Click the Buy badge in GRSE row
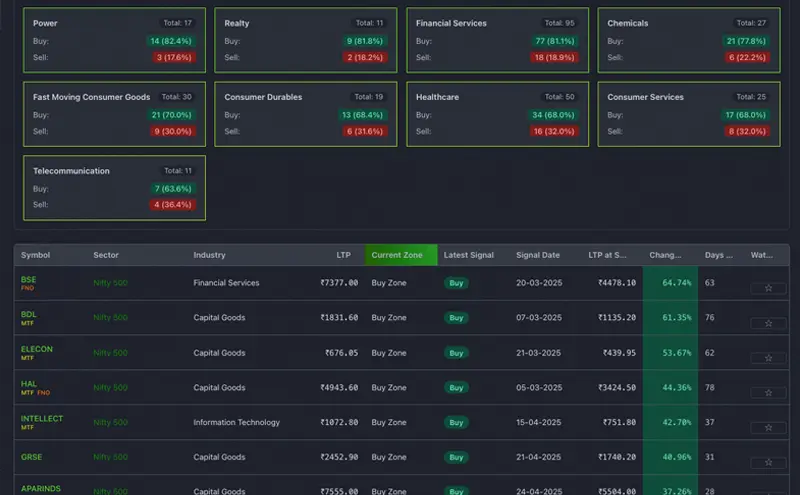Viewport: 800px width, 495px height. [456, 458]
